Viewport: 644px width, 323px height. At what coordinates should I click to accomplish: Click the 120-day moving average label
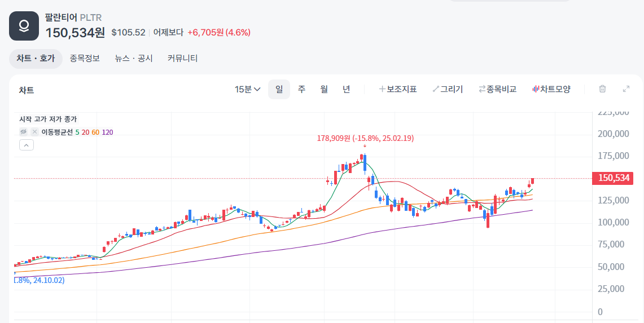108,132
